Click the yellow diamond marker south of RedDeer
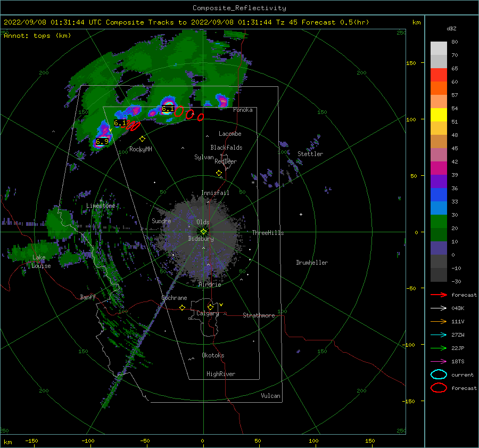 point(219,173)
